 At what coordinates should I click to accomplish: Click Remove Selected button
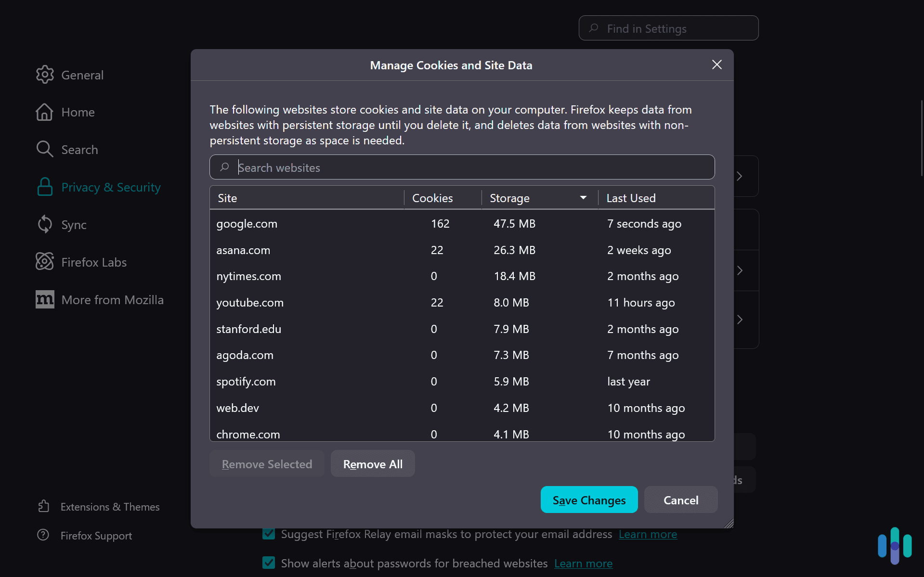267,463
